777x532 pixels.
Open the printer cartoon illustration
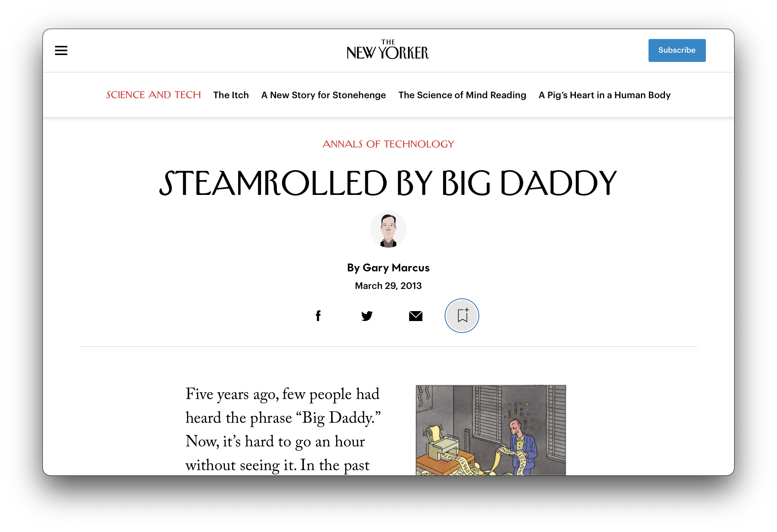point(491,430)
